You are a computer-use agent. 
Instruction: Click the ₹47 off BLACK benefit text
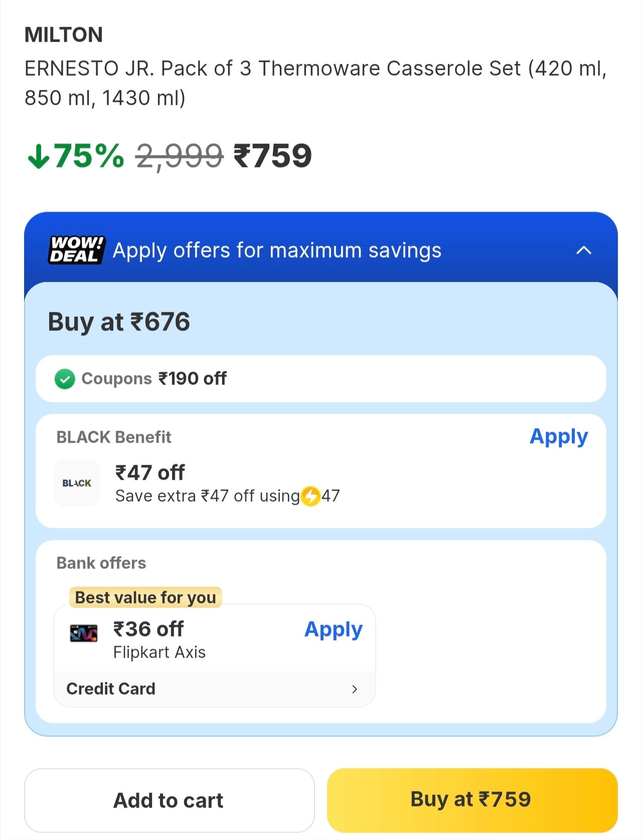(x=150, y=473)
